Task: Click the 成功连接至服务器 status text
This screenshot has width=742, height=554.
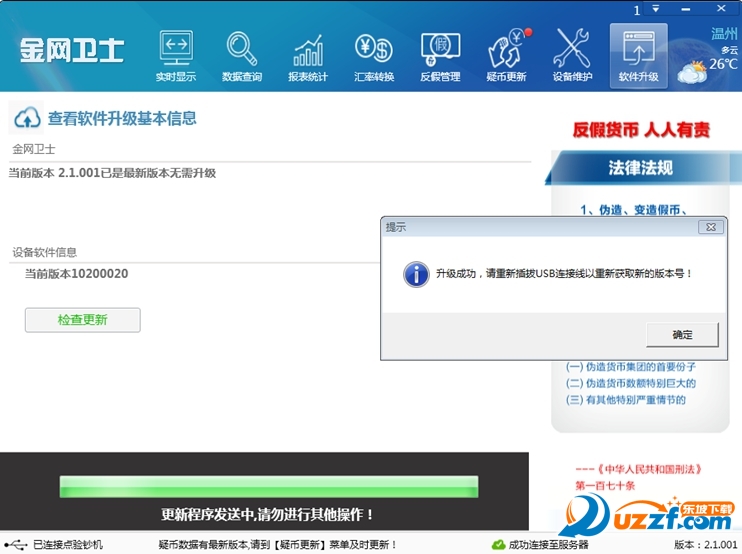Action: point(548,545)
